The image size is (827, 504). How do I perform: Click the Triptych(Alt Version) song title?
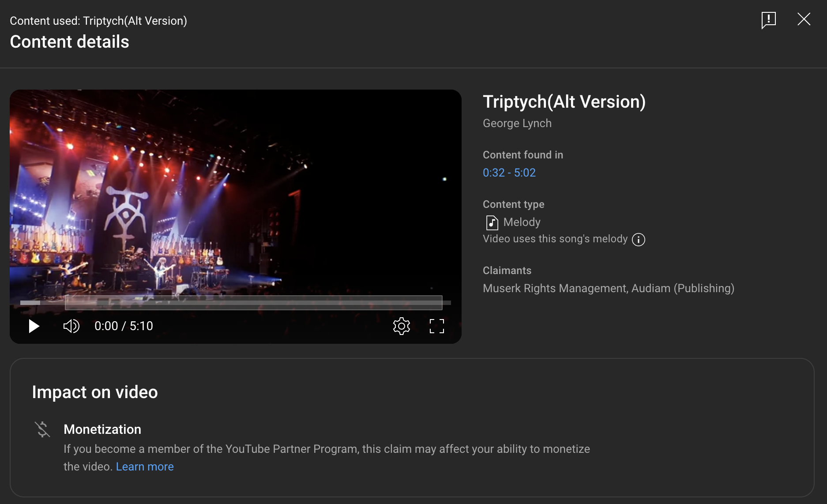564,102
